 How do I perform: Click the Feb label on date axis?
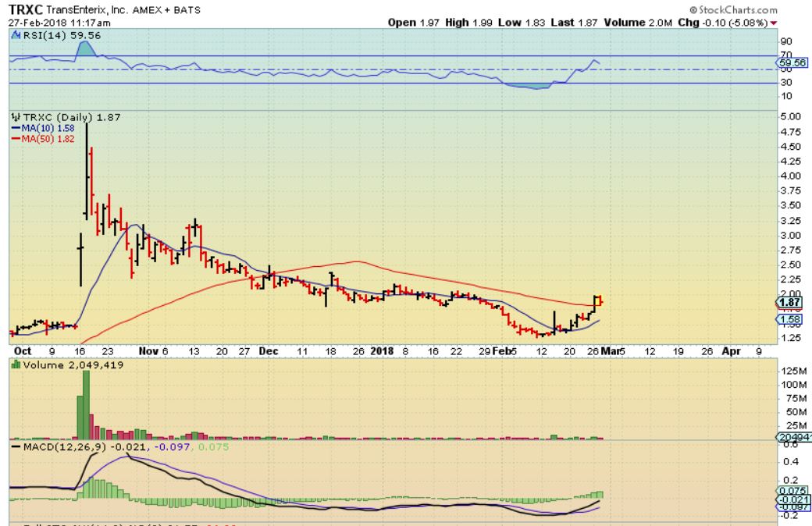tap(501, 351)
